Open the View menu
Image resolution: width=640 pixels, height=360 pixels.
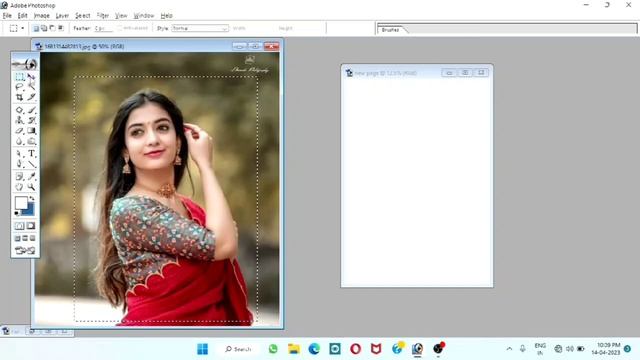point(121,16)
